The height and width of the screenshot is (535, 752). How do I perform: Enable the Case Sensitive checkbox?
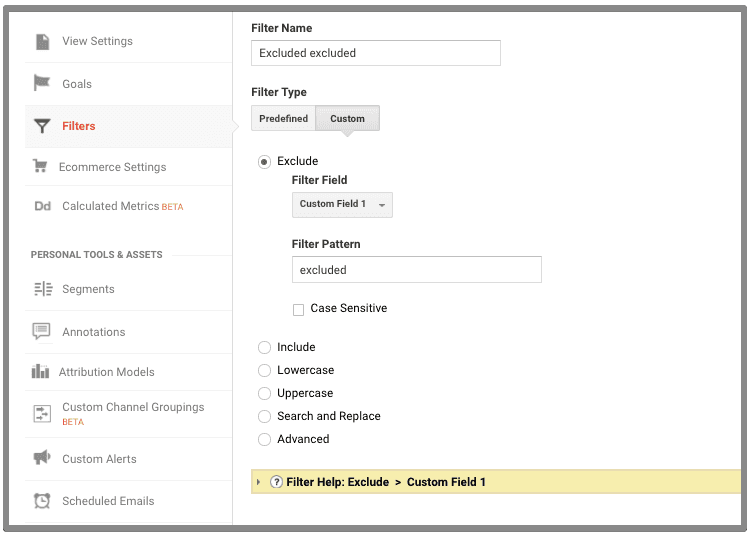[299, 310]
